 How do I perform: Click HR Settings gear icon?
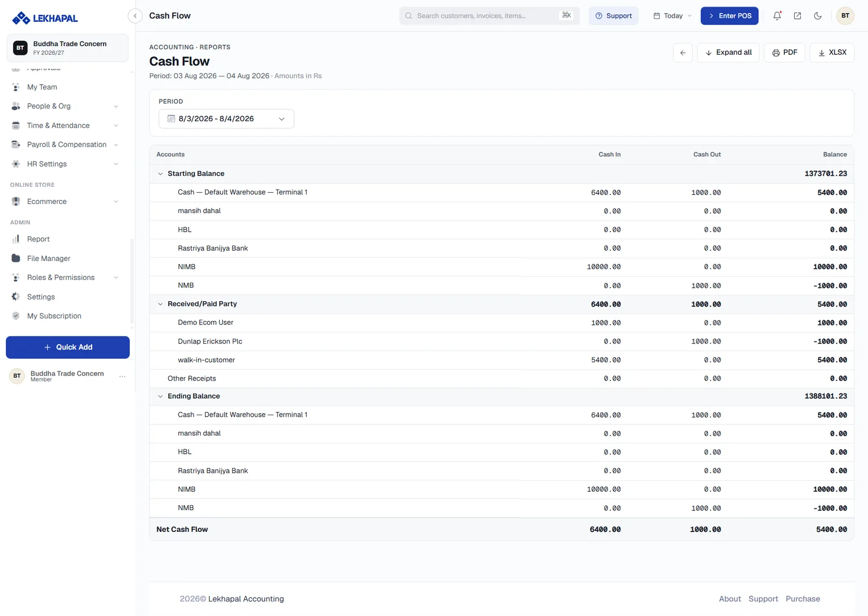pyautogui.click(x=16, y=164)
